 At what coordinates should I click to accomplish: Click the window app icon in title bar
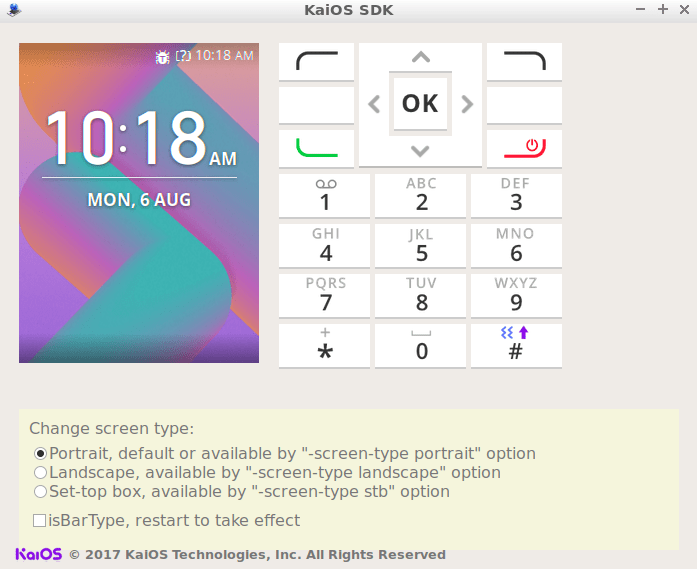click(14, 10)
